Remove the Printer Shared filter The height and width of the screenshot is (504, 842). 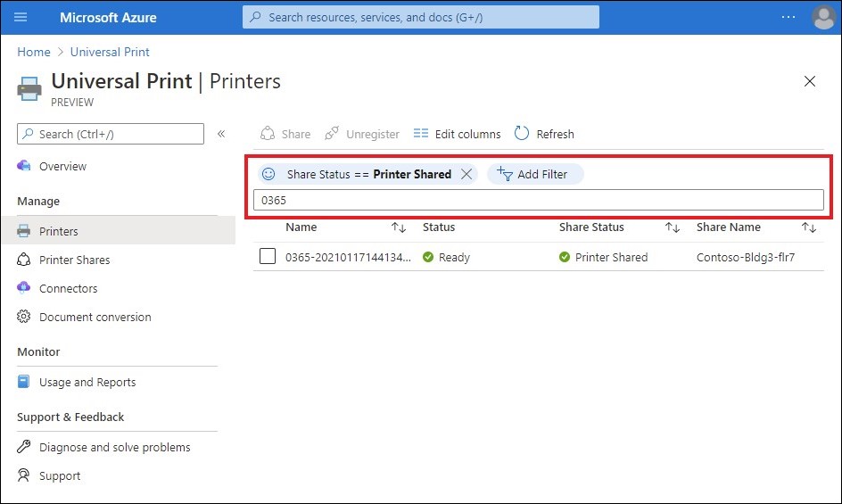466,174
